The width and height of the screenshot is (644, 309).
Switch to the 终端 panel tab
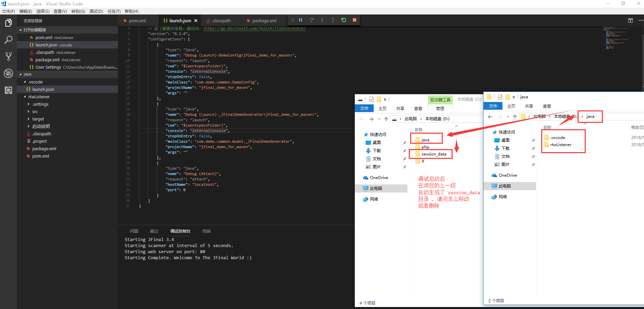pos(206,231)
